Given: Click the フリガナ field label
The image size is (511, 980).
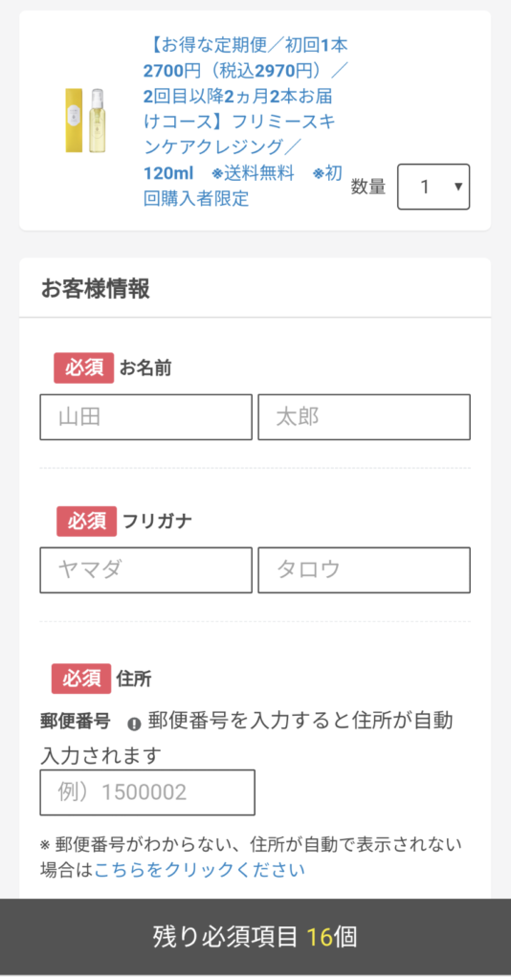Looking at the screenshot, I should pos(158,522).
